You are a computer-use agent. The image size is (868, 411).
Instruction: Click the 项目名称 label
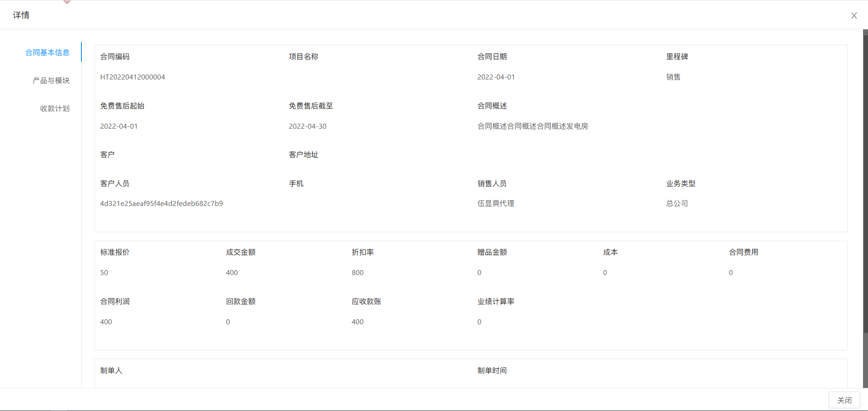click(x=303, y=56)
